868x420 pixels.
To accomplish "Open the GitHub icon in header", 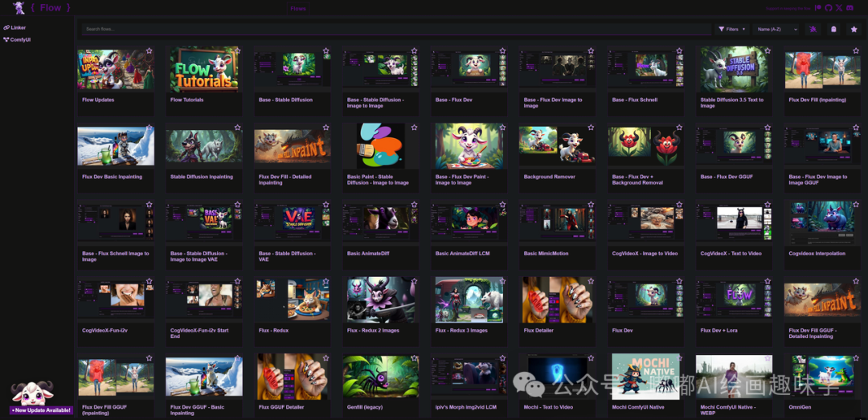I will coord(829,8).
